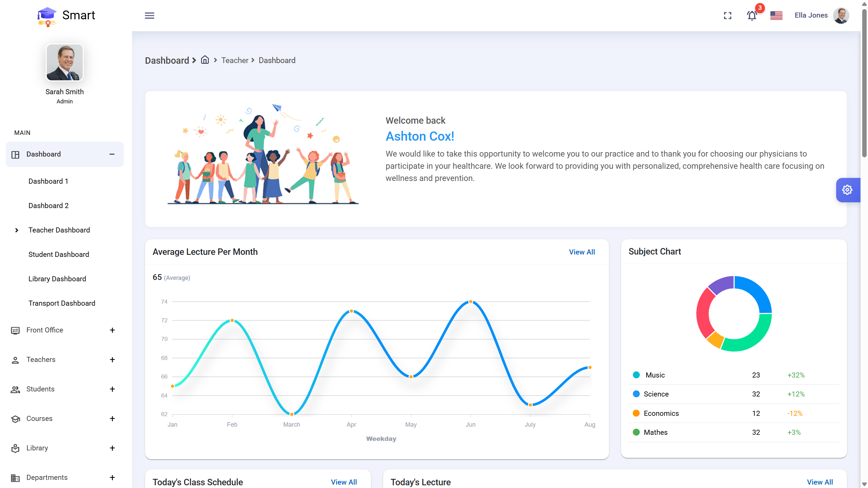
Task: Open the settings gear side panel
Action: pyautogui.click(x=847, y=190)
